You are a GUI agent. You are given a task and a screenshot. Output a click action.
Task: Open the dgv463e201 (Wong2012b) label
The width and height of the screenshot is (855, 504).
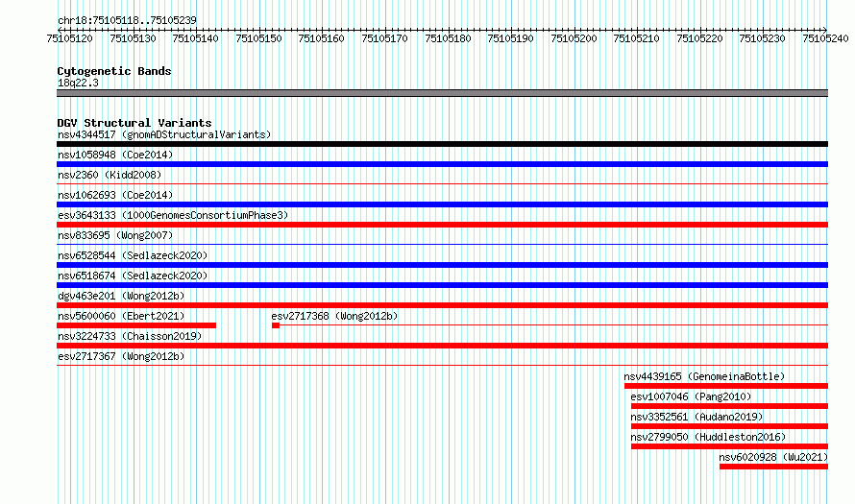pos(121,296)
